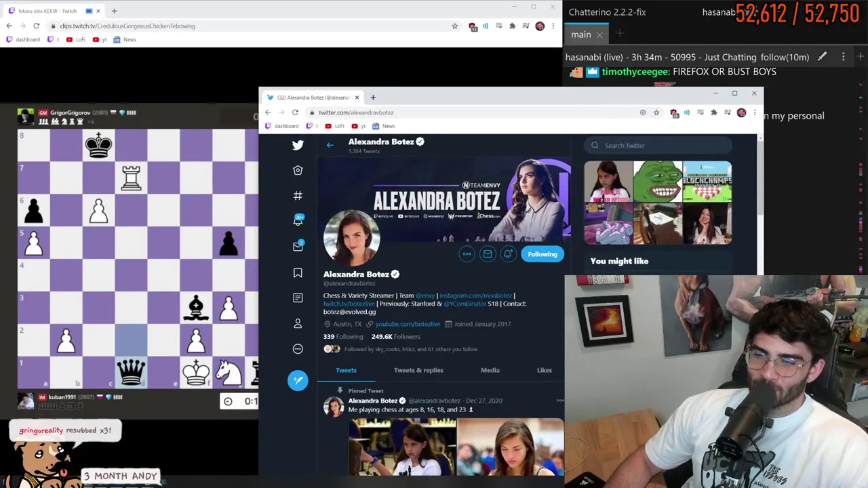Open new tab in Twitter window
This screenshot has height=488, width=868.
(x=373, y=98)
